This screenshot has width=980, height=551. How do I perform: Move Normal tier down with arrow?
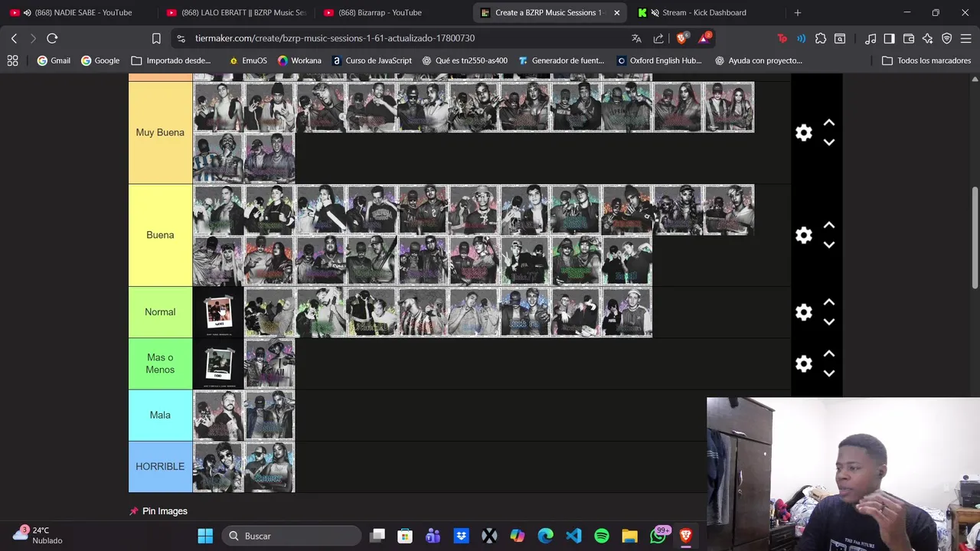click(x=828, y=322)
